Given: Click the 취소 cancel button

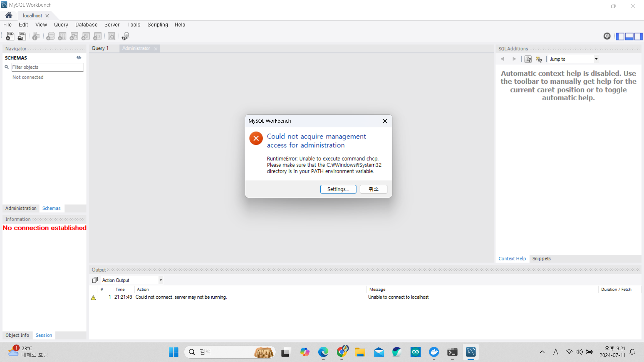Looking at the screenshot, I should pyautogui.click(x=373, y=189).
